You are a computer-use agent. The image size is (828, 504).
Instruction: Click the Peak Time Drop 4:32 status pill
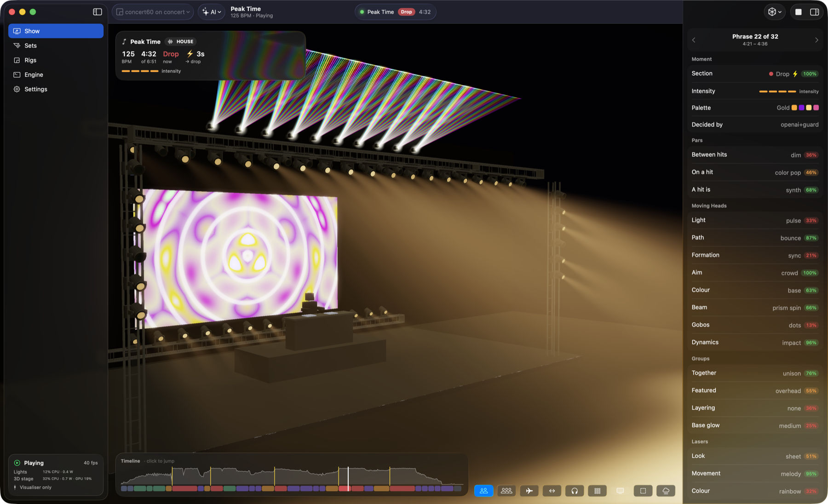point(396,12)
